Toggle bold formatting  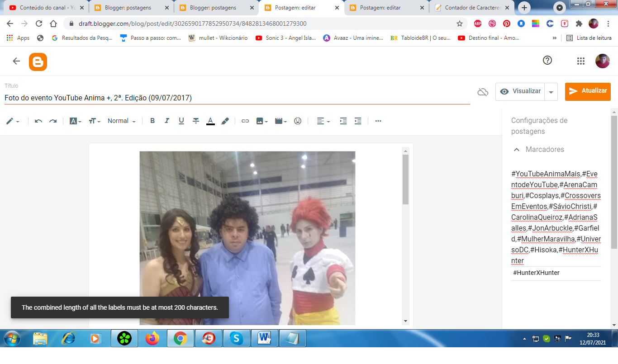coord(152,121)
